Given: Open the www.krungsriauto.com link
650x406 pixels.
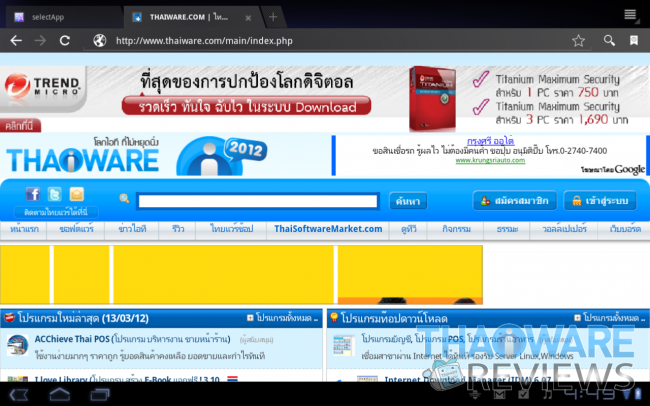Looking at the screenshot, I should click(x=490, y=160).
